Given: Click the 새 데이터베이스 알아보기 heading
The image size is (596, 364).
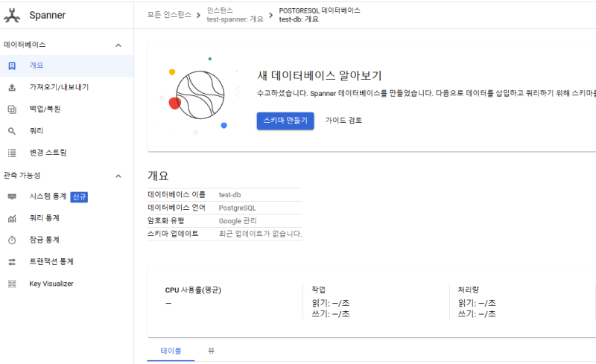Looking at the screenshot, I should click(x=320, y=76).
